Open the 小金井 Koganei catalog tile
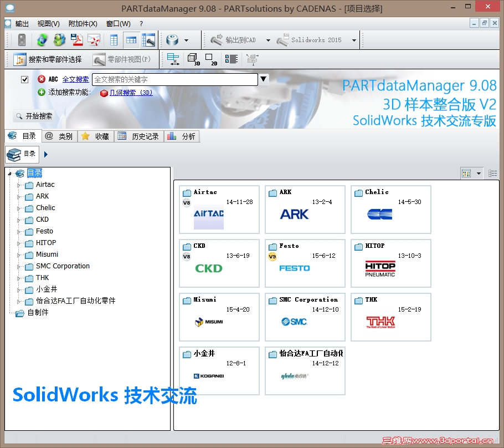 pyautogui.click(x=219, y=371)
